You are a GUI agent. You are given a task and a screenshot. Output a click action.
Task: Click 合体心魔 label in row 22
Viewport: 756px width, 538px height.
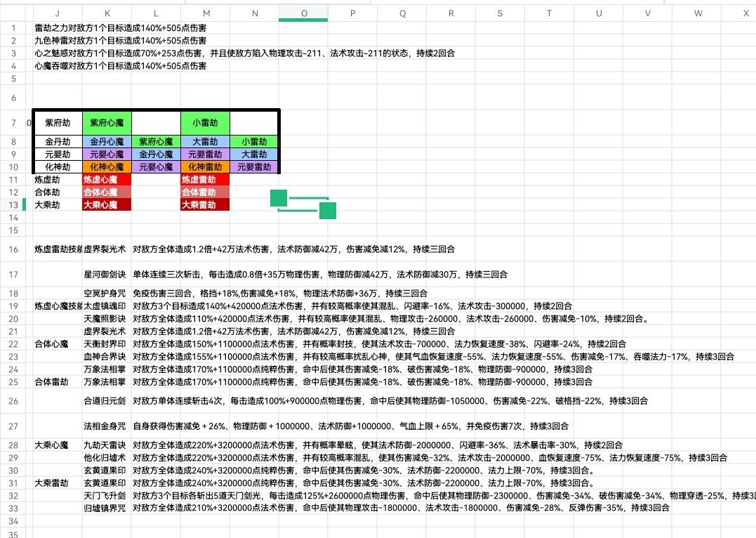[x=51, y=344]
